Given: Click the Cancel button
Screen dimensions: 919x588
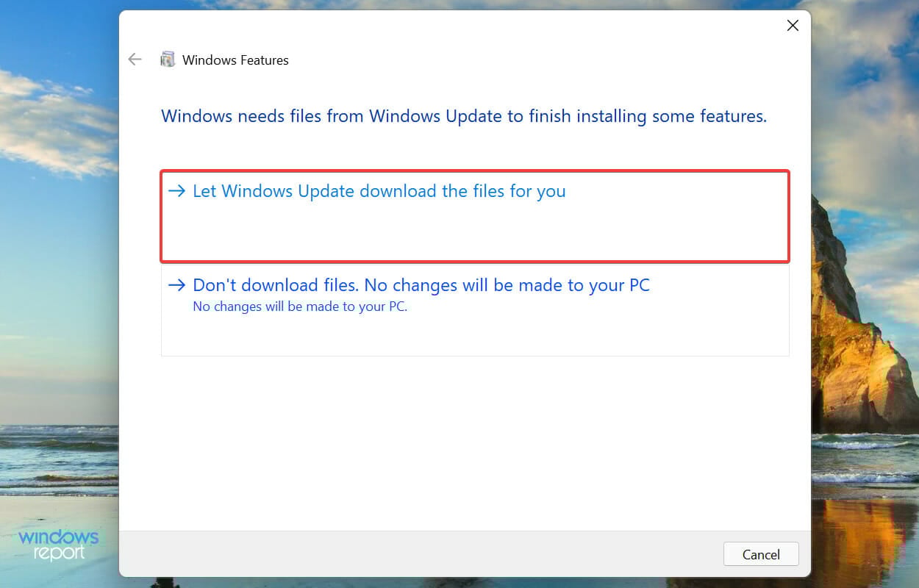Looking at the screenshot, I should click(x=761, y=554).
